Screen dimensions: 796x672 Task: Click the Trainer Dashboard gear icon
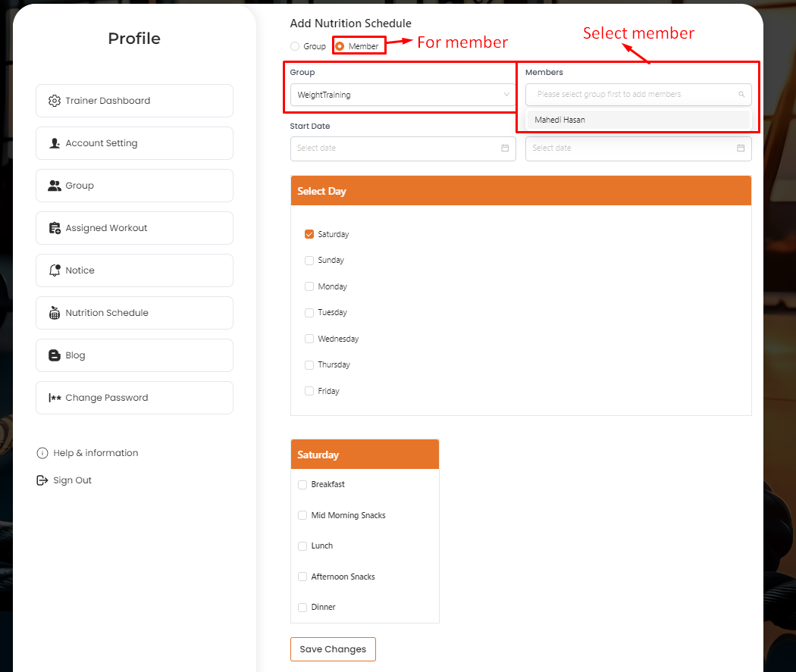point(54,101)
